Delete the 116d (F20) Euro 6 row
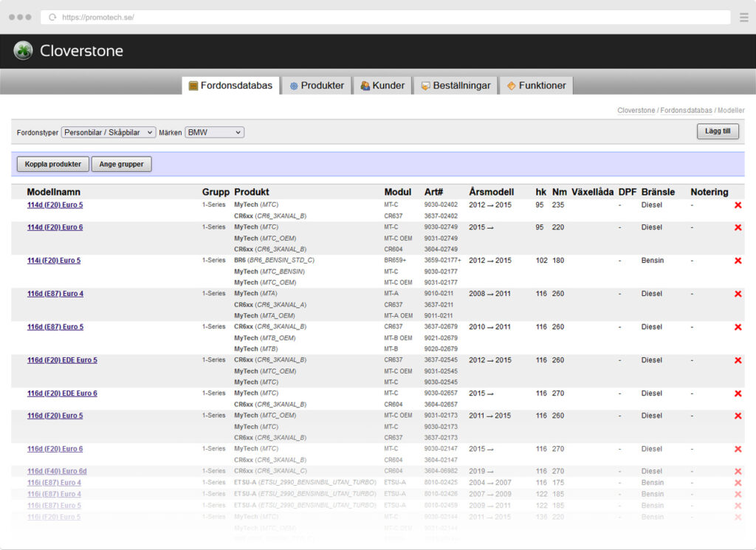This screenshot has height=550, width=756. [x=738, y=450]
